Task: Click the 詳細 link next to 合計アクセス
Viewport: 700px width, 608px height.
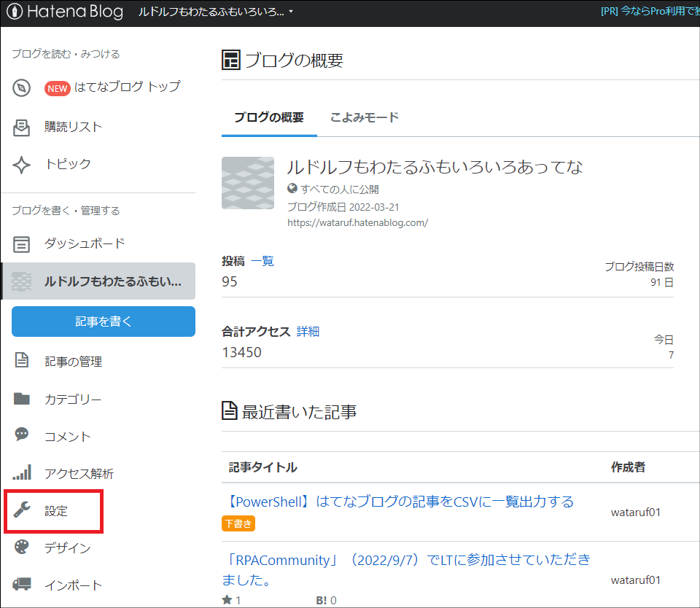Action: (x=308, y=332)
